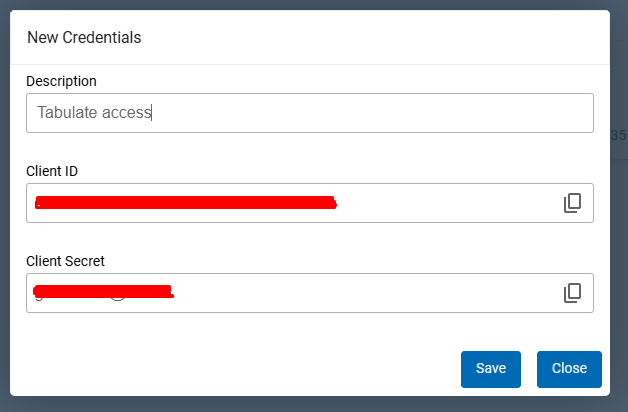Screen dimensions: 628x412
Task: Click the Description field label
Action: [x=61, y=80]
